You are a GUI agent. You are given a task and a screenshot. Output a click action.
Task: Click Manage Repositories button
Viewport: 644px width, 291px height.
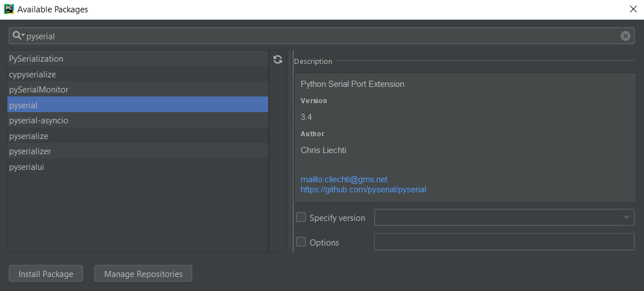(x=143, y=274)
